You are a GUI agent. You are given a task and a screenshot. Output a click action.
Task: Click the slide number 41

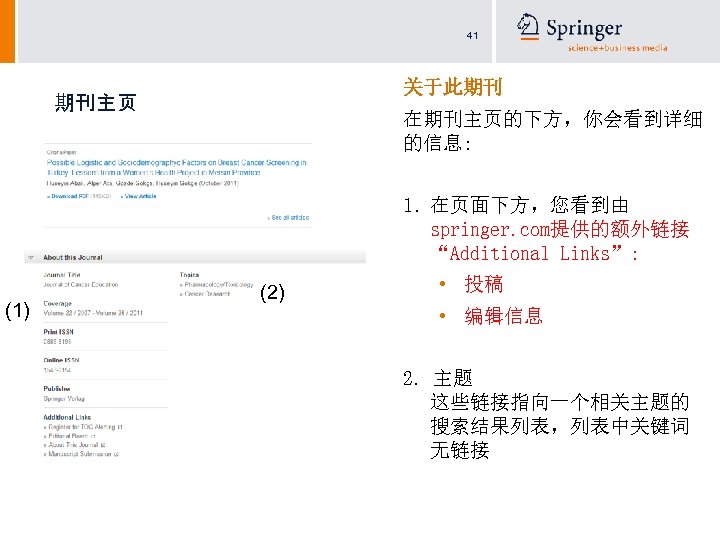click(472, 35)
